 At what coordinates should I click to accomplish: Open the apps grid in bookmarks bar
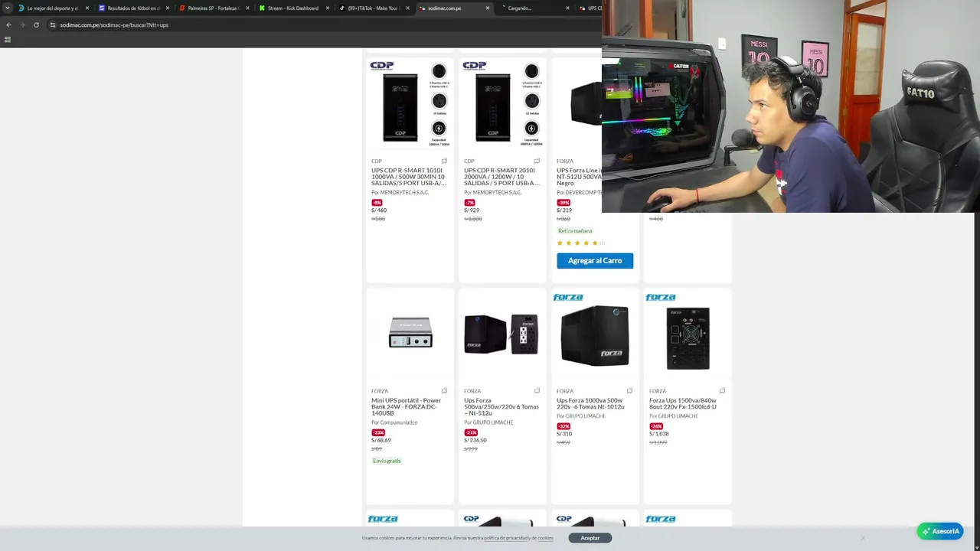pyautogui.click(x=8, y=40)
